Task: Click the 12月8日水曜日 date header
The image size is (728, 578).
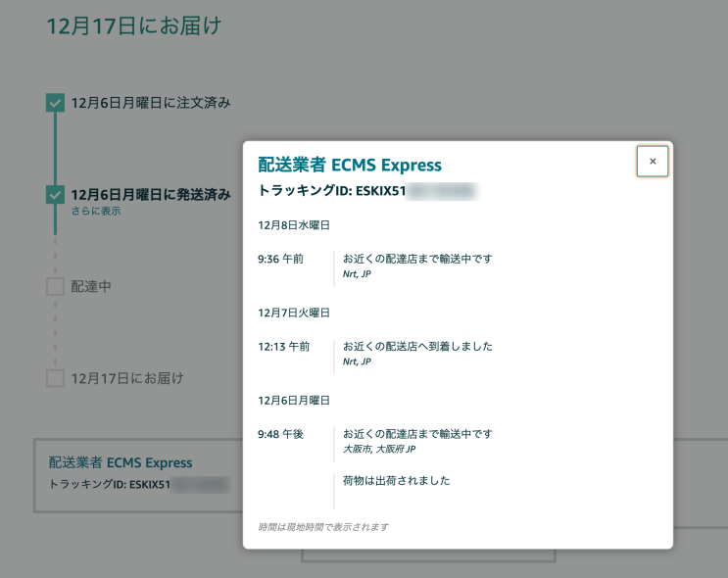Action: [x=294, y=225]
